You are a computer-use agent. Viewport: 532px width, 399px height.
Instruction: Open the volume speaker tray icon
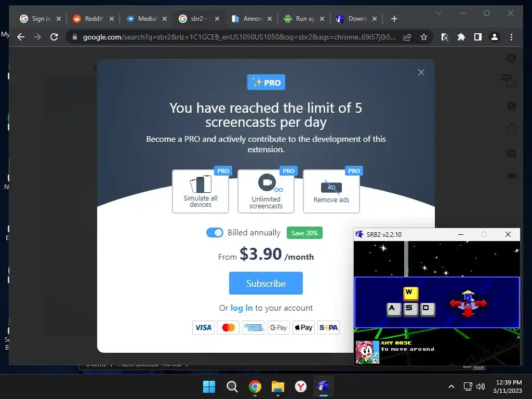(480, 387)
